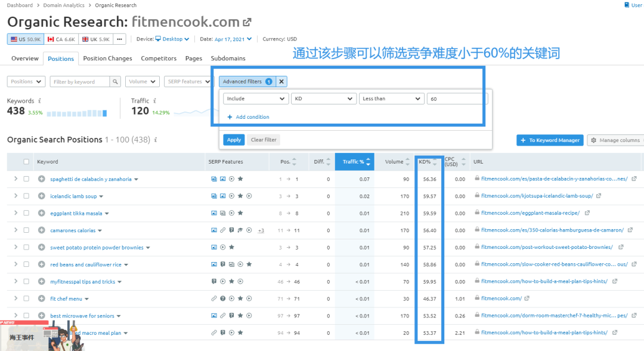Click the star SERP feature icon for eggplant tikka masala

tap(240, 213)
